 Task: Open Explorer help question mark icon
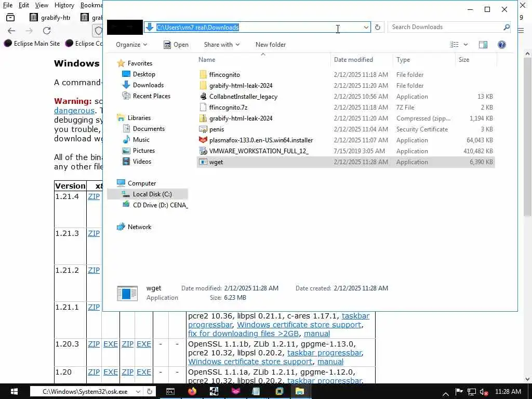(502, 45)
